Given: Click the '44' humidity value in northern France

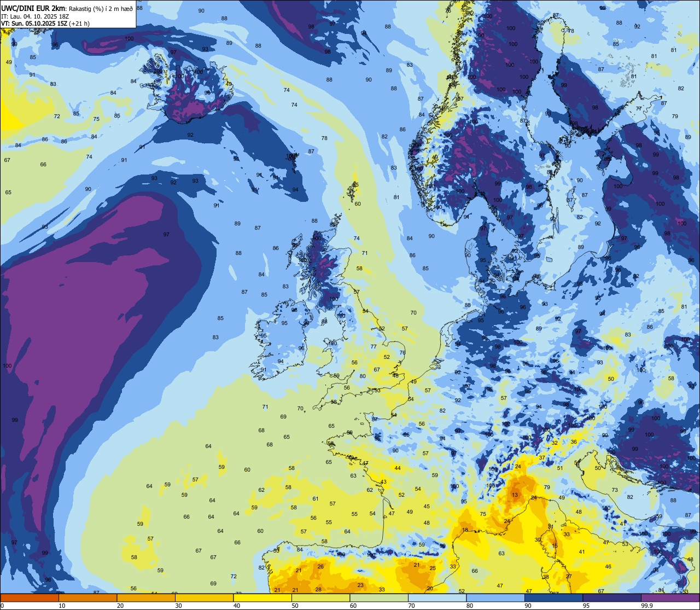Looking at the screenshot, I should coord(398,468).
